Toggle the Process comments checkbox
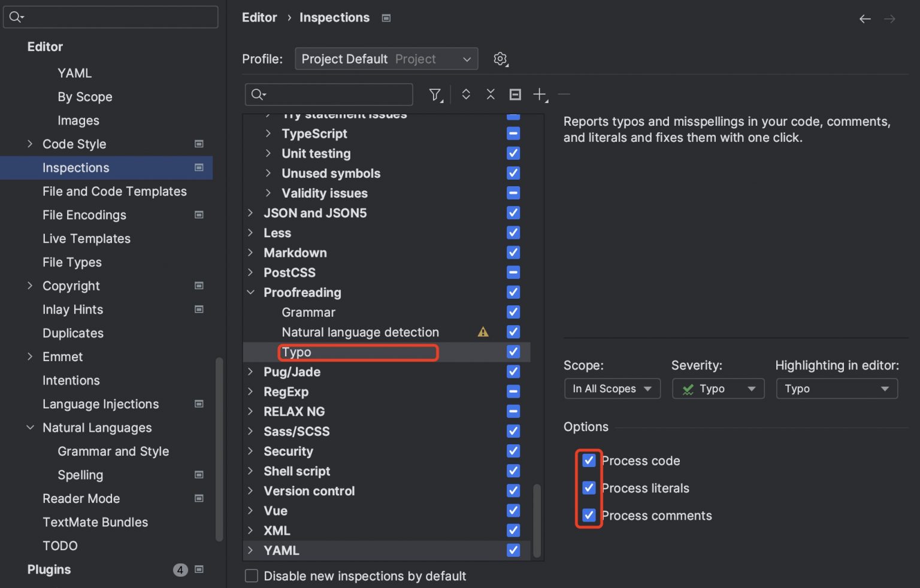 tap(589, 515)
